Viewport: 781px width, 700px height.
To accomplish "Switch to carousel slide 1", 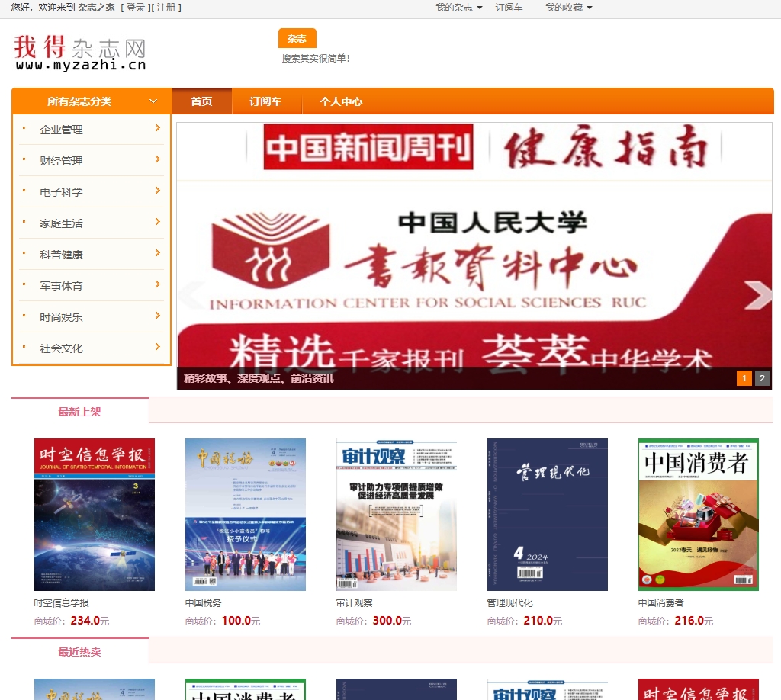I will click(744, 378).
